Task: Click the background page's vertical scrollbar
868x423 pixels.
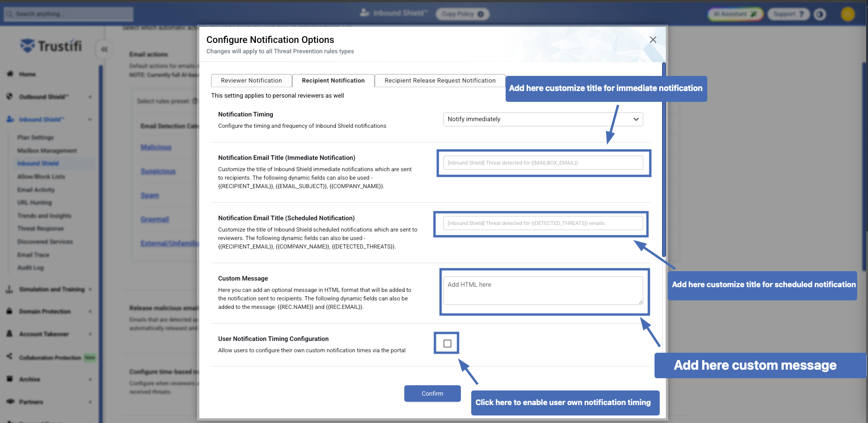Action: (x=864, y=166)
